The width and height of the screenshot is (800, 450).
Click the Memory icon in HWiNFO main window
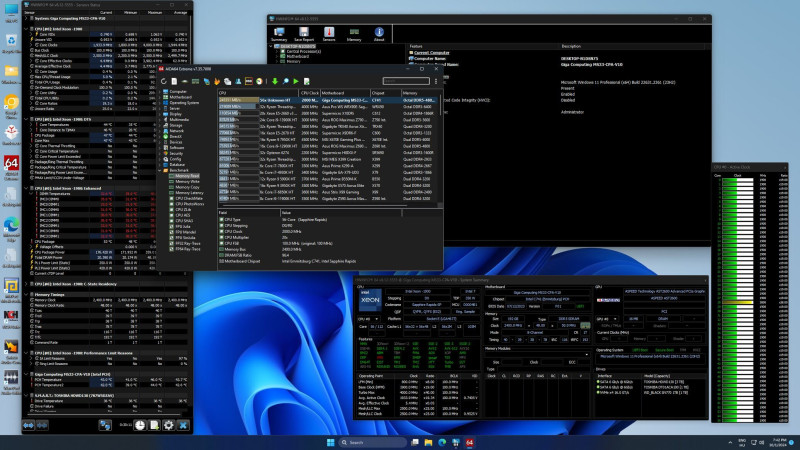(354, 34)
